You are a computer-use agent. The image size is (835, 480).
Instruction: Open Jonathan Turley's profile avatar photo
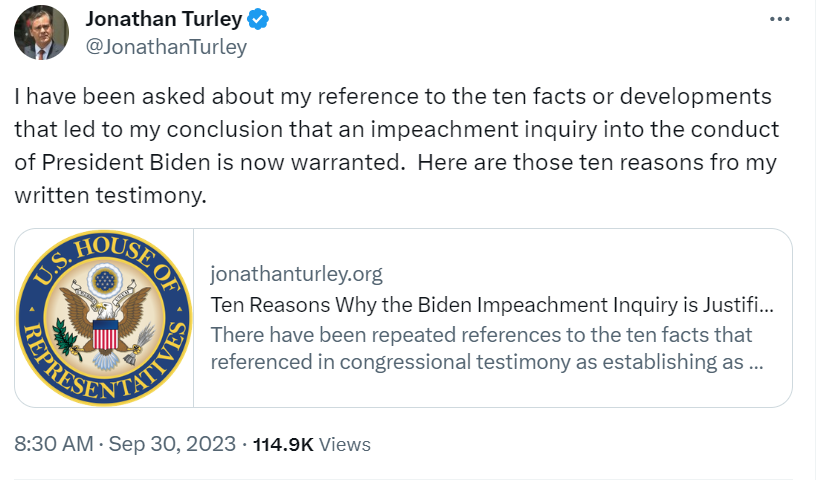pyautogui.click(x=41, y=32)
